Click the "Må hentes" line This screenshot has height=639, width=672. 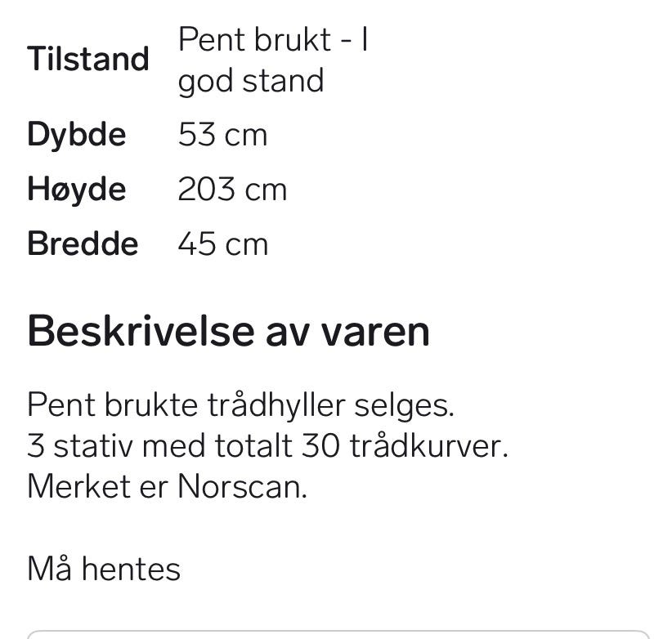(104, 569)
